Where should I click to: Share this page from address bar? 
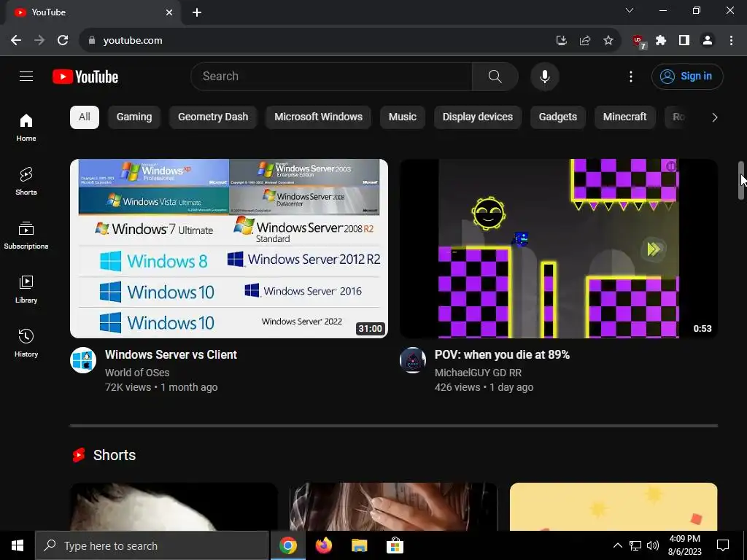[585, 41]
